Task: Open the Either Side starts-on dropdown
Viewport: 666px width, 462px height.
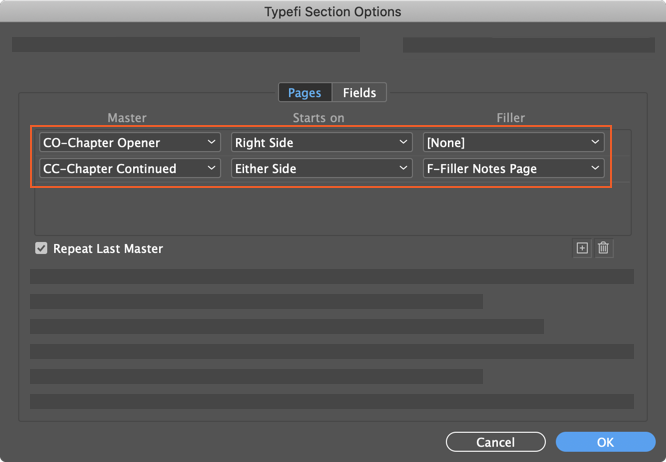Action: pyautogui.click(x=322, y=169)
